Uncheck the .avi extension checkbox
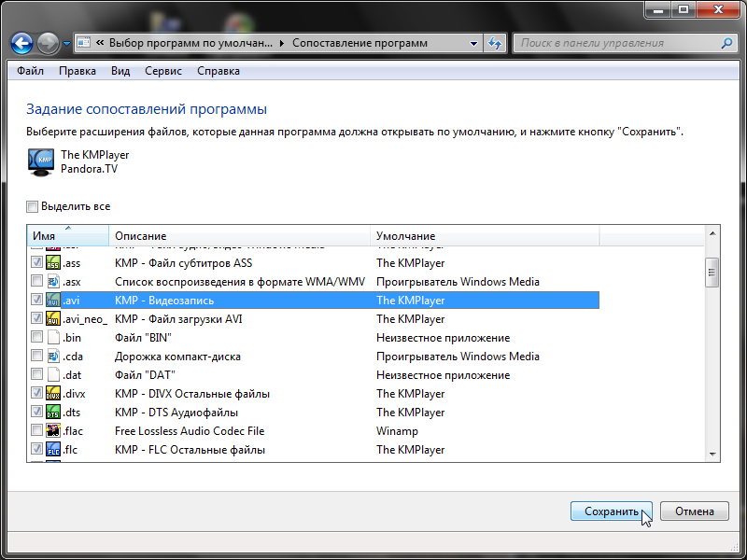Image resolution: width=747 pixels, height=560 pixels. tap(36, 299)
